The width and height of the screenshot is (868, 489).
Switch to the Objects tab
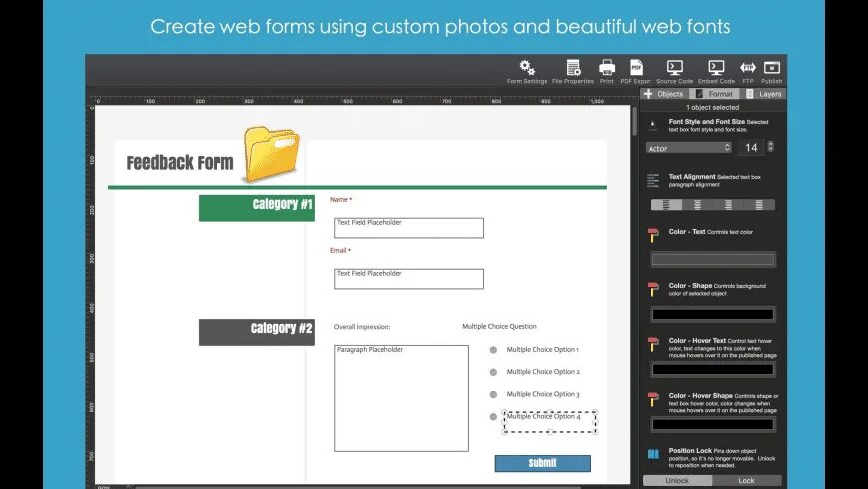coord(663,94)
